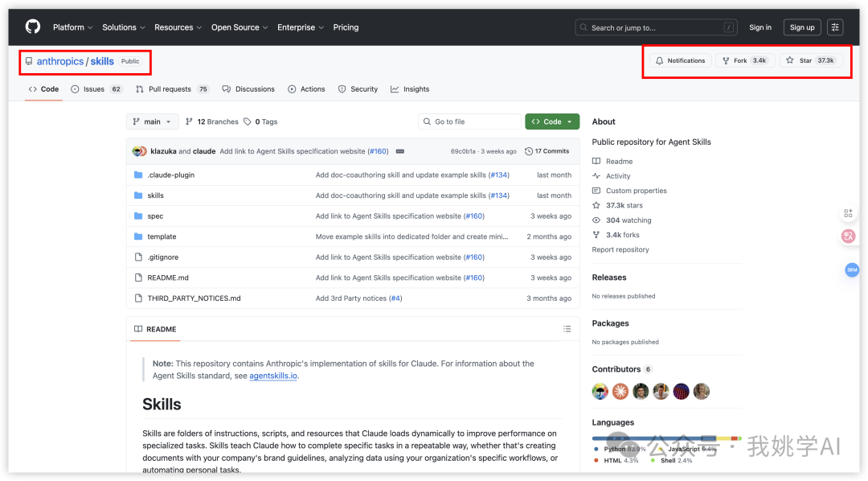Click the first contributor avatar
The width and height of the screenshot is (868, 481).
(x=600, y=392)
